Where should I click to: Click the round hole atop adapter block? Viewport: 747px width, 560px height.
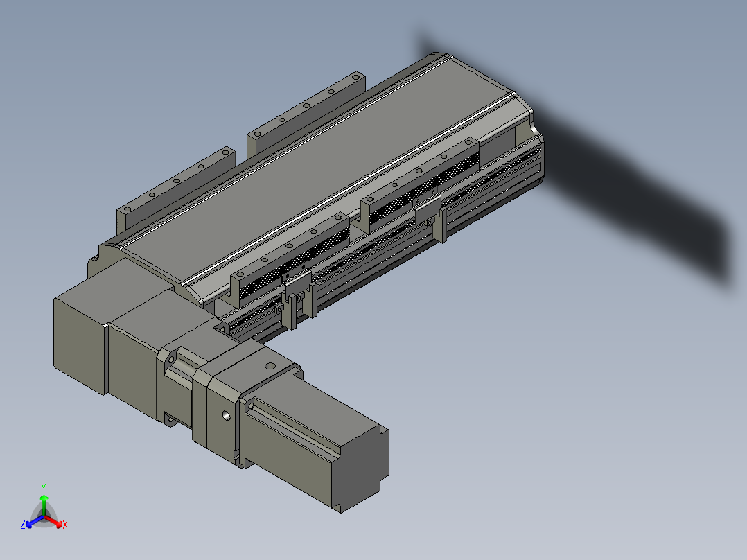pos(270,367)
